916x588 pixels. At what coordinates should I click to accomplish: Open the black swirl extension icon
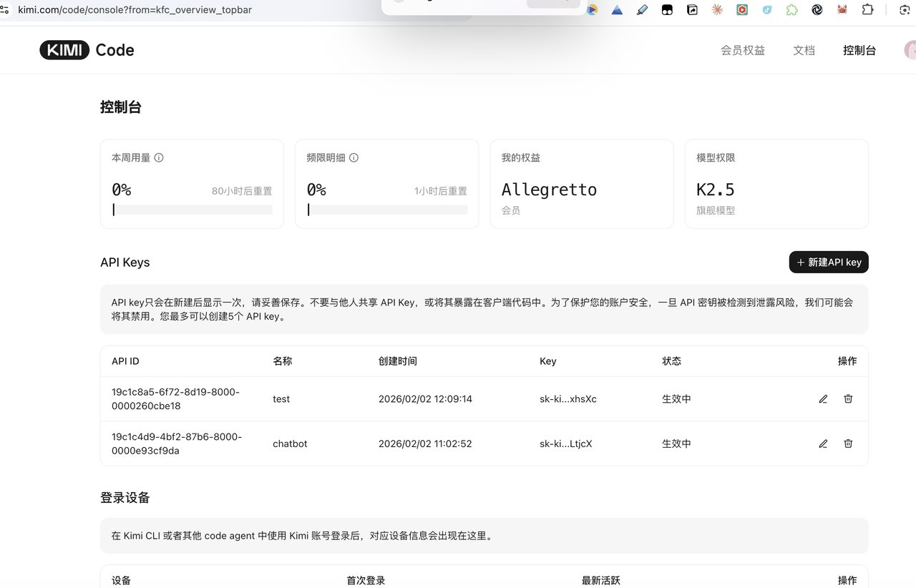(817, 10)
